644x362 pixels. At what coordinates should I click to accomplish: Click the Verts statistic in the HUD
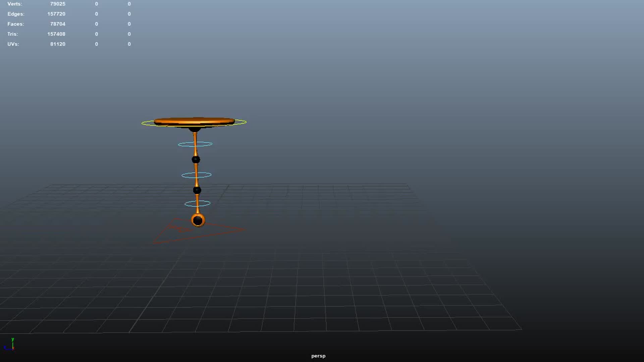click(15, 4)
